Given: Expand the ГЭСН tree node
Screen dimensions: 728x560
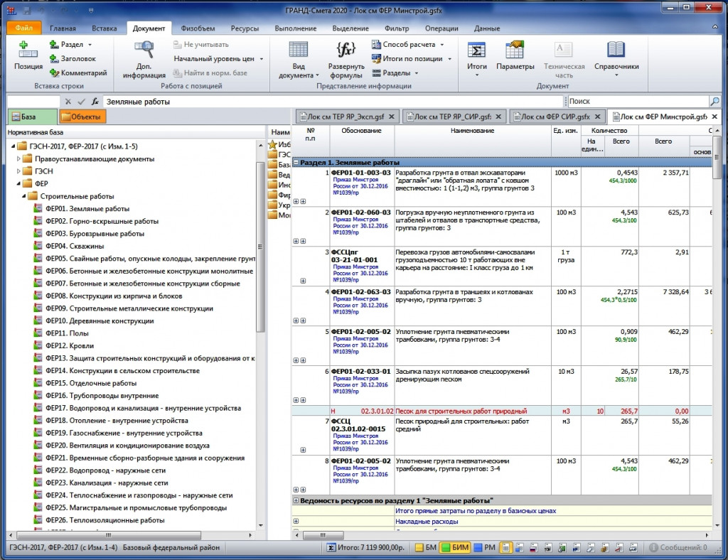Looking at the screenshot, I should 18,171.
